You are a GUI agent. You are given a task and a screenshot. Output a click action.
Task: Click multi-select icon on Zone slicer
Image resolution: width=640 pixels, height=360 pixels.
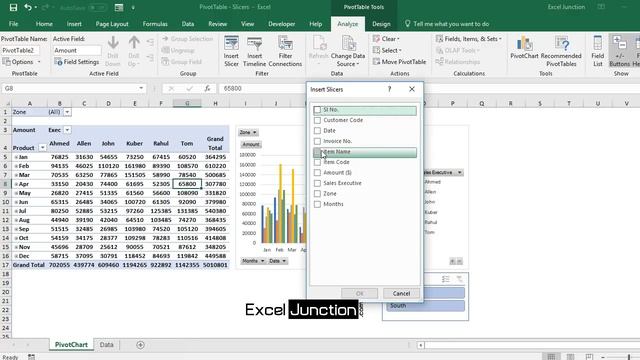point(446,279)
